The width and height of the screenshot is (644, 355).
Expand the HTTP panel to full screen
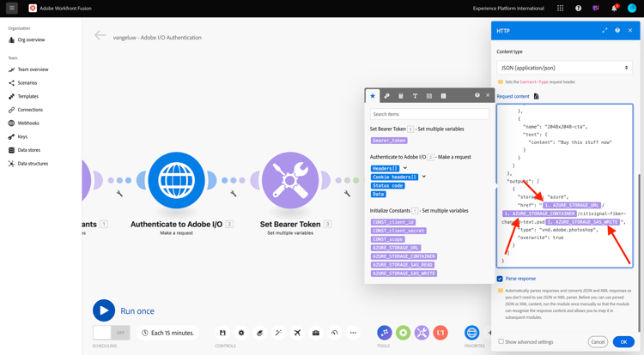[x=605, y=30]
